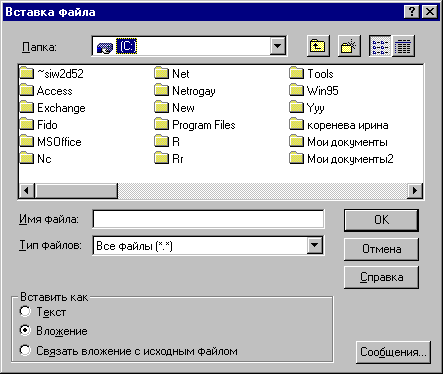Select the Nc folder
The height and width of the screenshot is (374, 443).
(36, 159)
